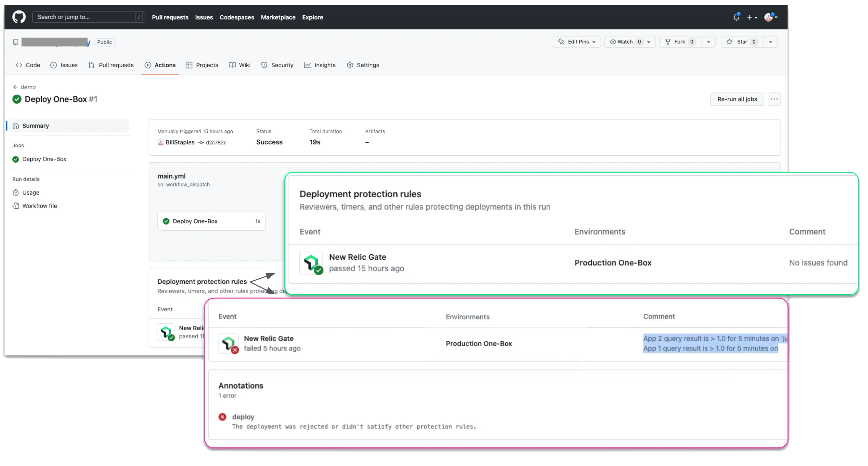Click the red error annotation icon
868x466 pixels.
(x=222, y=416)
